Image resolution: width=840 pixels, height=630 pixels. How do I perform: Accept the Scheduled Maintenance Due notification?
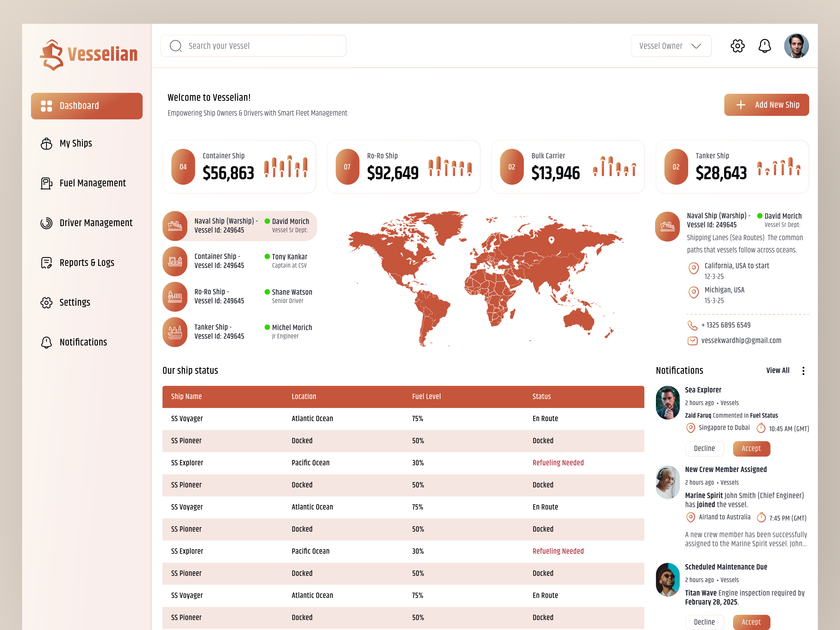tap(751, 622)
